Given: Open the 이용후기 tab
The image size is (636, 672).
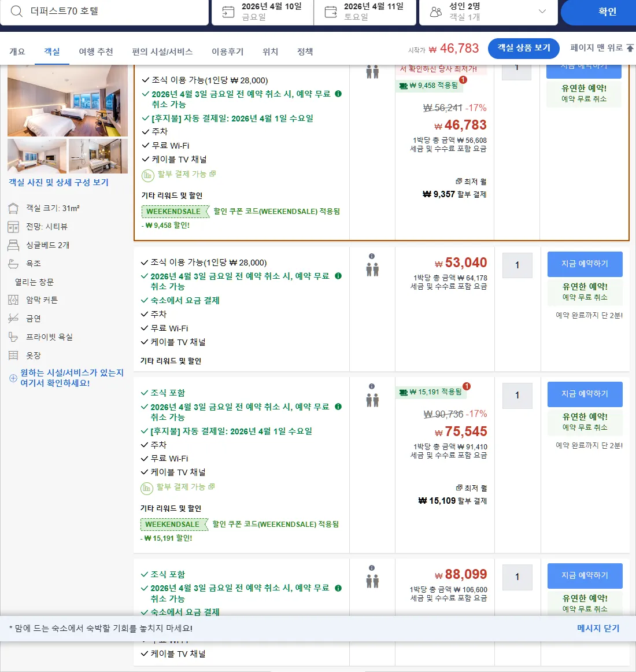Looking at the screenshot, I should [x=228, y=51].
